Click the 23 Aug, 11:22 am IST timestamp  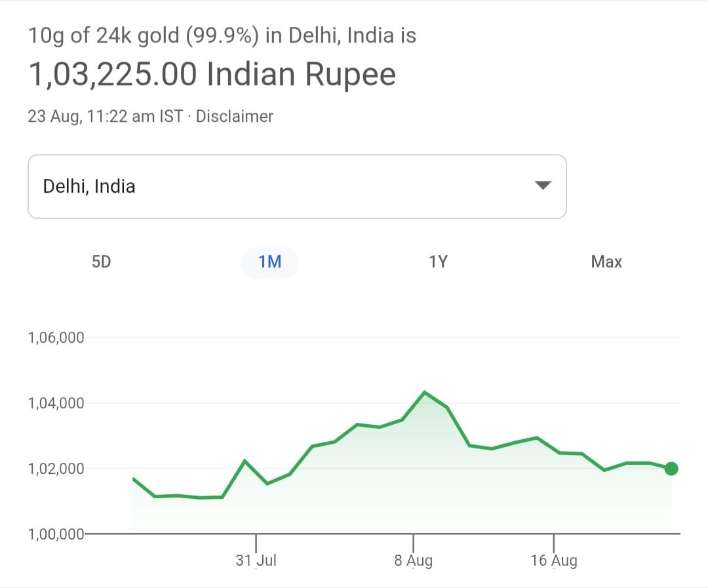click(105, 117)
